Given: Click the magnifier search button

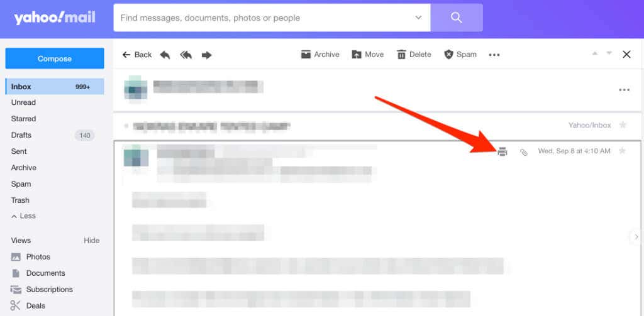Looking at the screenshot, I should pos(457,18).
